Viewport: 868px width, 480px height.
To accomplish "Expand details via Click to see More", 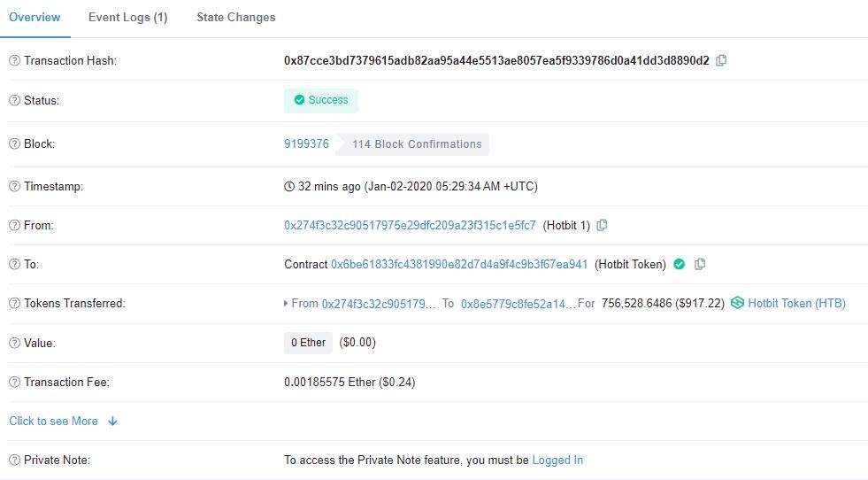I will tap(53, 421).
